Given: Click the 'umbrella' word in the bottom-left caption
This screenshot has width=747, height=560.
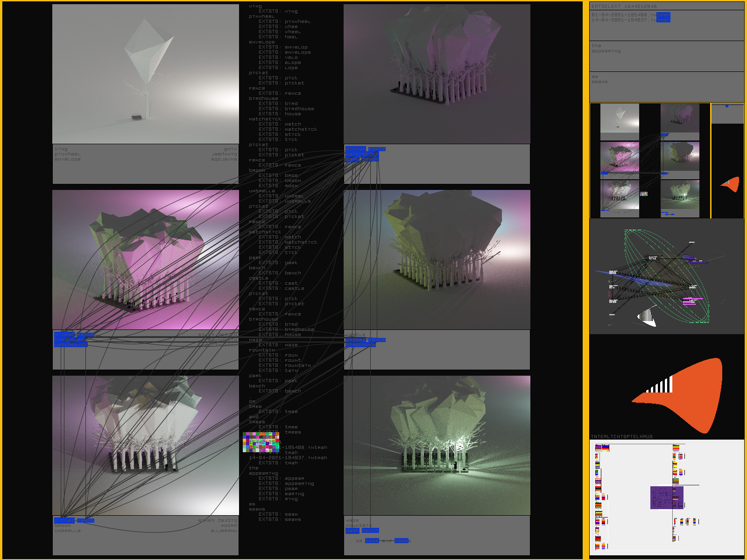Looking at the screenshot, I should tap(68, 531).
